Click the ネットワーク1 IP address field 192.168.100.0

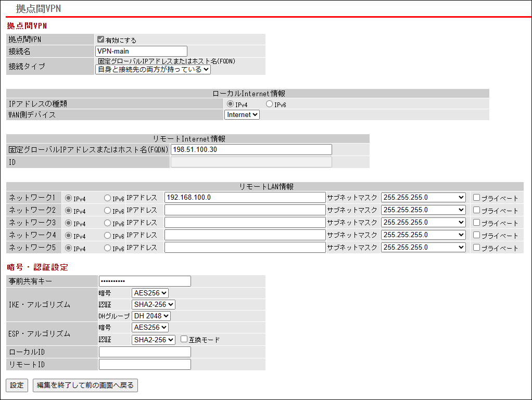click(x=245, y=198)
